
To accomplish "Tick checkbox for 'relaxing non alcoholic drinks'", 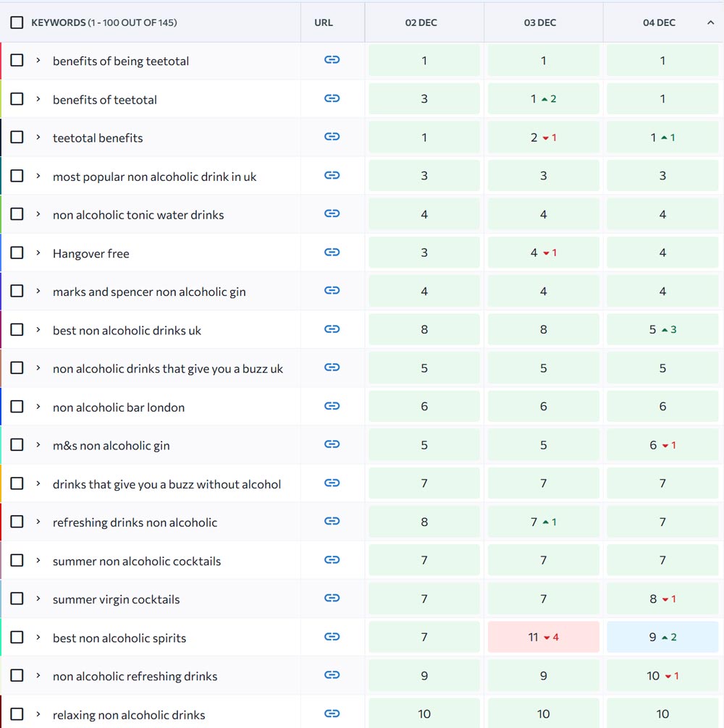I will pos(17,714).
